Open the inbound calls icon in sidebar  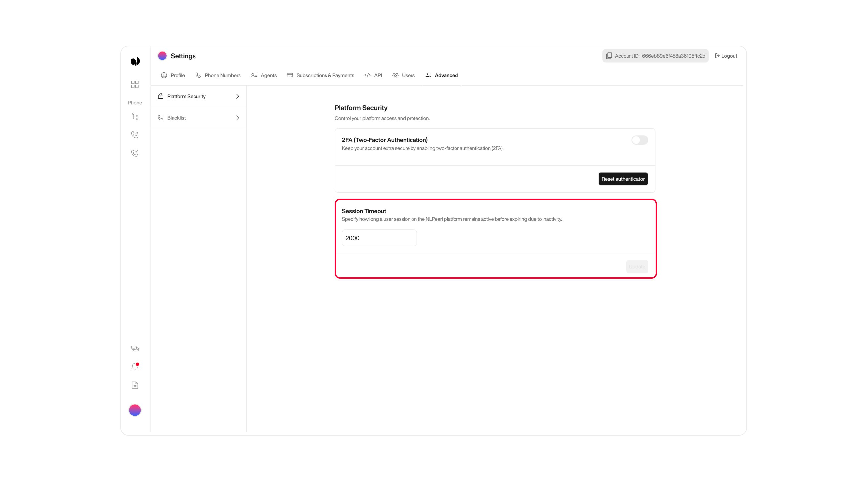coord(135,153)
